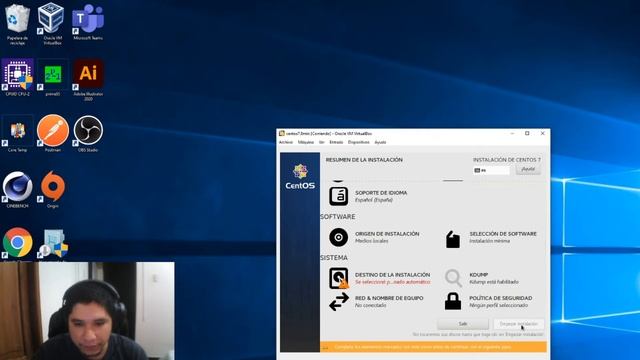Open prime95 desktop shortcut
The width and height of the screenshot is (640, 360).
[x=53, y=78]
